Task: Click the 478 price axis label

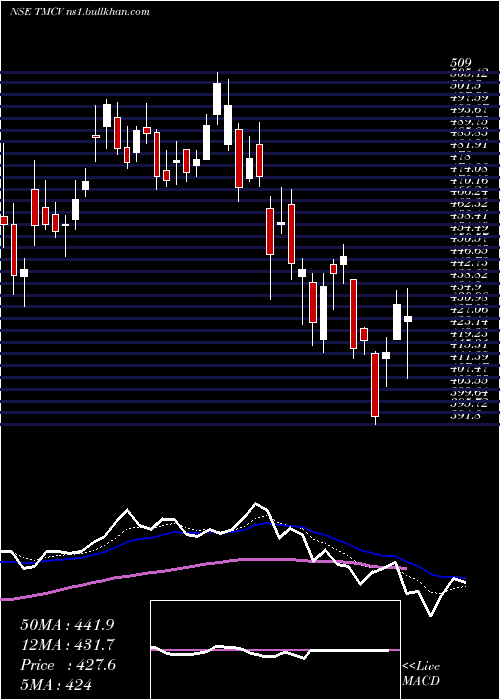Action: (461, 157)
